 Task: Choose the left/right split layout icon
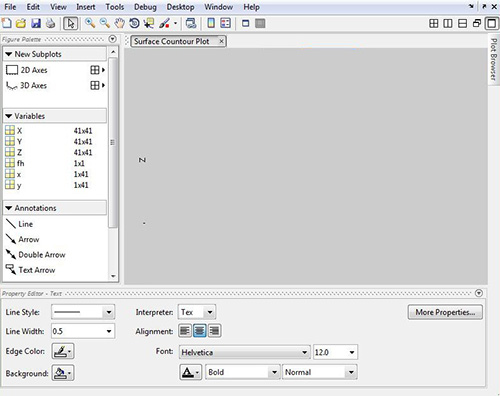pyautogui.click(x=448, y=23)
